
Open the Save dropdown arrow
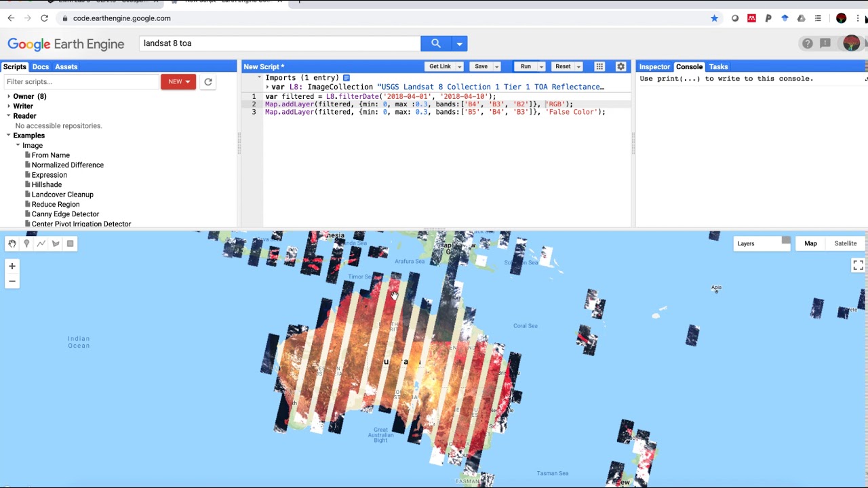pyautogui.click(x=496, y=66)
